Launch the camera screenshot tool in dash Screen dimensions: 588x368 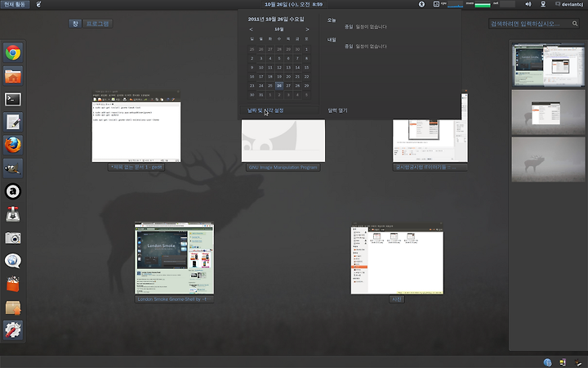tap(13, 238)
